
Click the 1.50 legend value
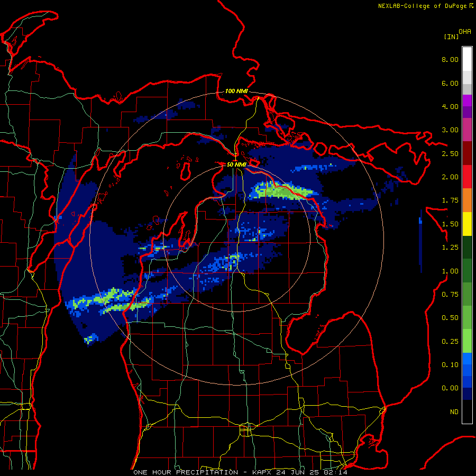click(x=450, y=224)
